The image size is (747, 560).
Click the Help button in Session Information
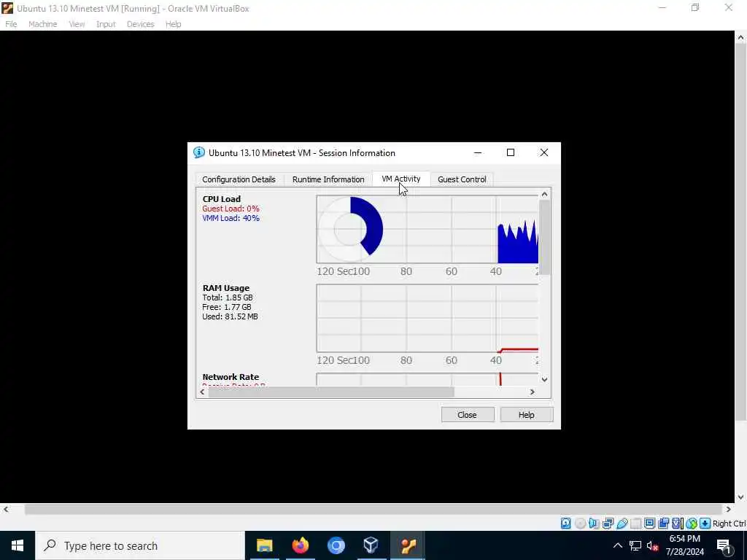click(x=527, y=415)
